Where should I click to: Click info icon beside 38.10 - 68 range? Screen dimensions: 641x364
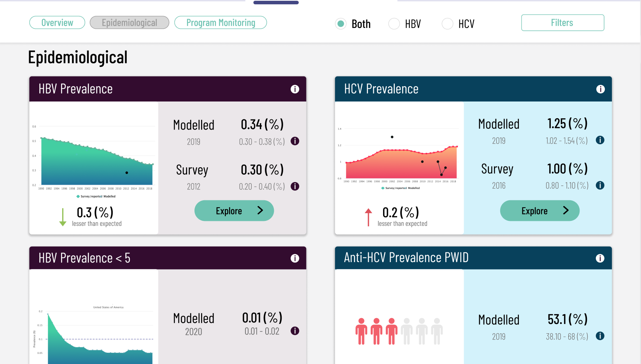pyautogui.click(x=600, y=336)
